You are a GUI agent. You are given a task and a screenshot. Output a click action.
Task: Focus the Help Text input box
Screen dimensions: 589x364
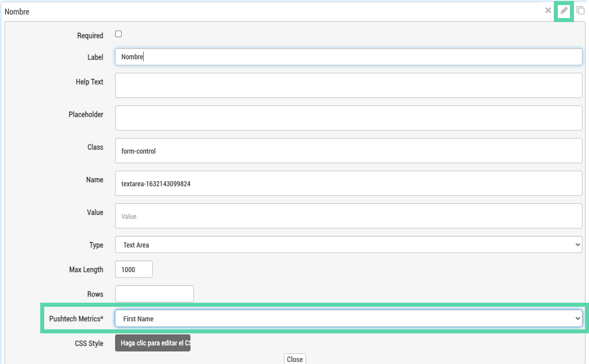[x=349, y=85]
